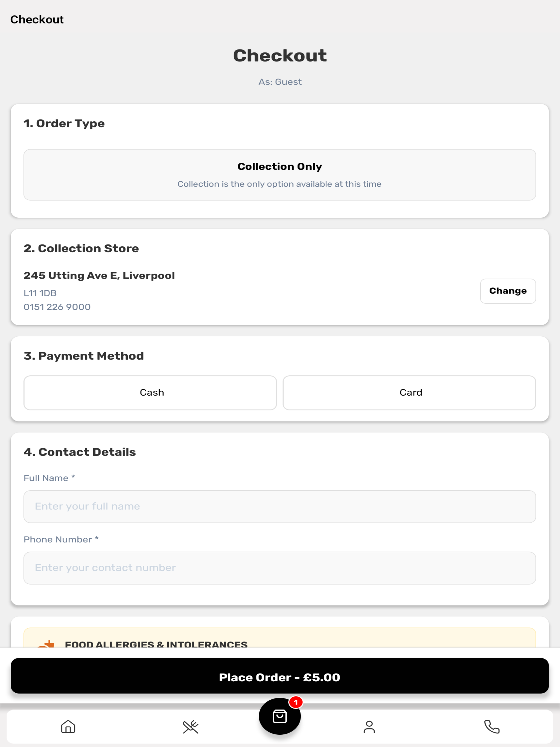
Task: Select Card as payment method
Action: tap(409, 393)
